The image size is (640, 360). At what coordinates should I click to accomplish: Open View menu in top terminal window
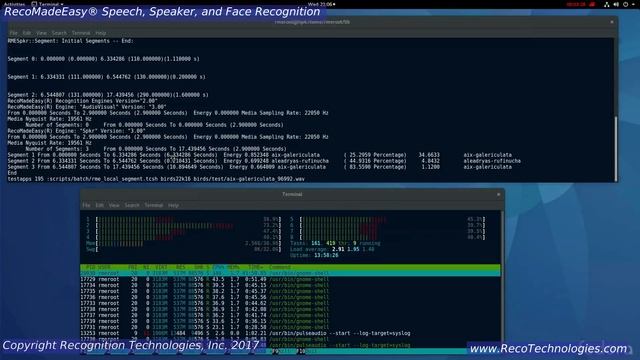[x=41, y=33]
